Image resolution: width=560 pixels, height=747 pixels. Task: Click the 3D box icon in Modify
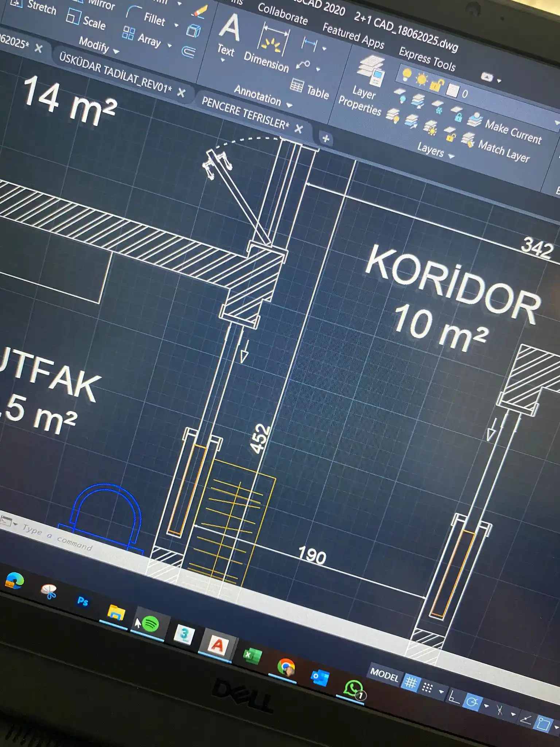point(194,31)
